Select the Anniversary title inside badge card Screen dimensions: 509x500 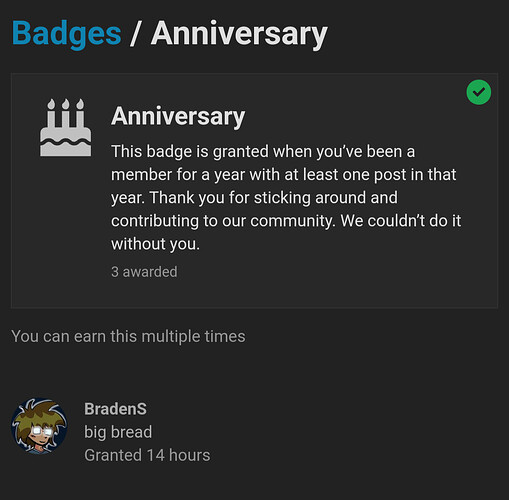(x=178, y=116)
